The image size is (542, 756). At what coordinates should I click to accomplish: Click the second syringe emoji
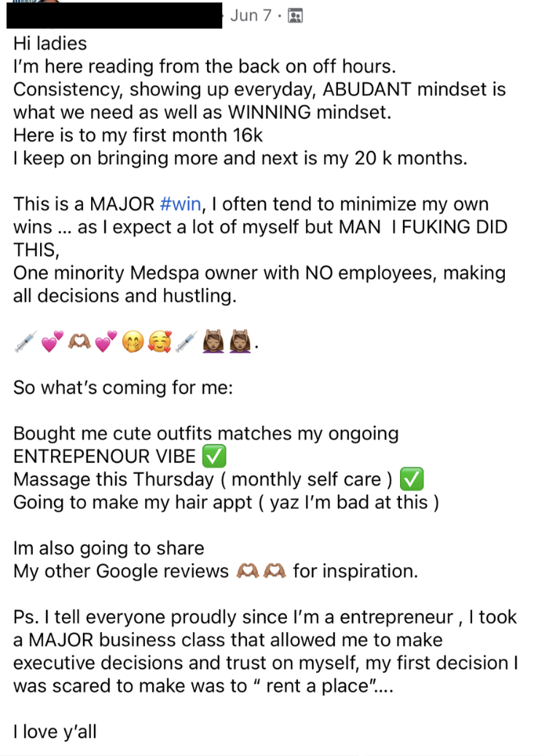pyautogui.click(x=186, y=341)
